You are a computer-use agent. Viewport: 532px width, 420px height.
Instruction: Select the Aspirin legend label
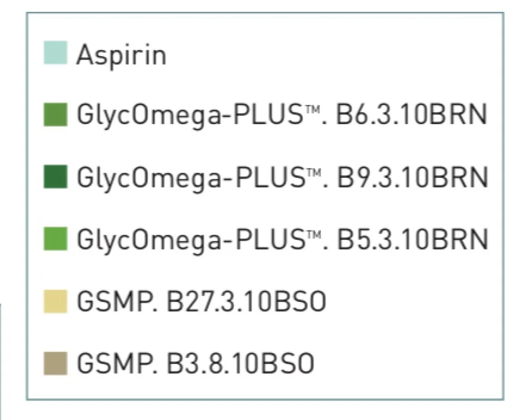point(120,55)
